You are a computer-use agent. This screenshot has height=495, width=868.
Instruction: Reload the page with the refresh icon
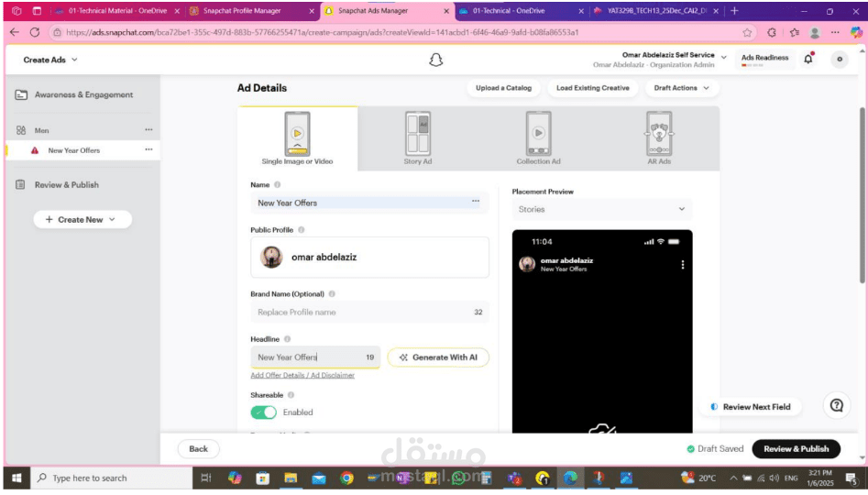point(35,32)
